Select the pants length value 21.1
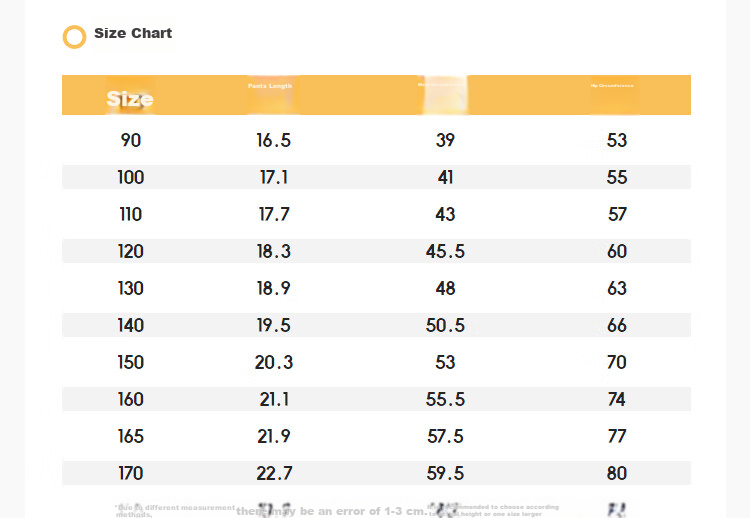750x518 pixels. [x=274, y=399]
